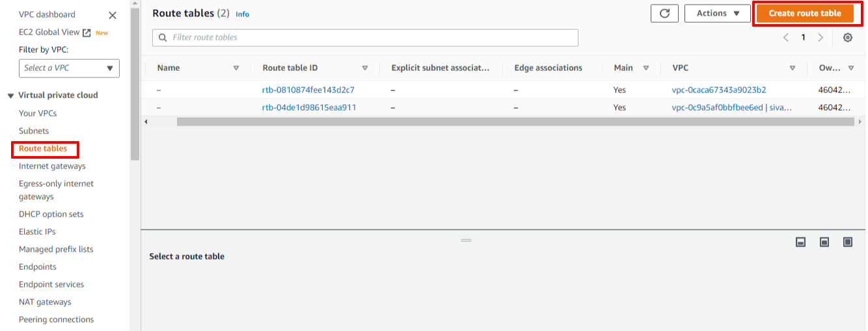Screen dimensions: 868x331
Task: Go to next page arrow in pagination
Action: click(x=821, y=38)
